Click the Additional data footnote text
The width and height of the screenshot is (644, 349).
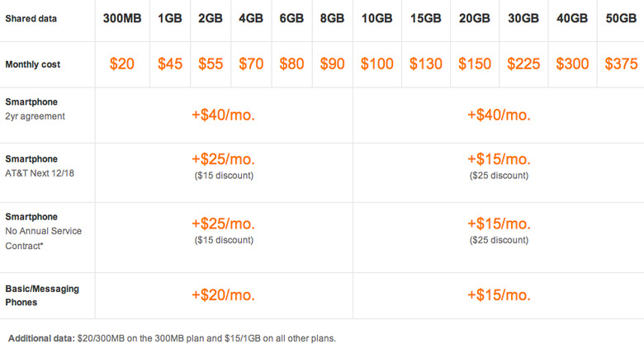pos(172,338)
